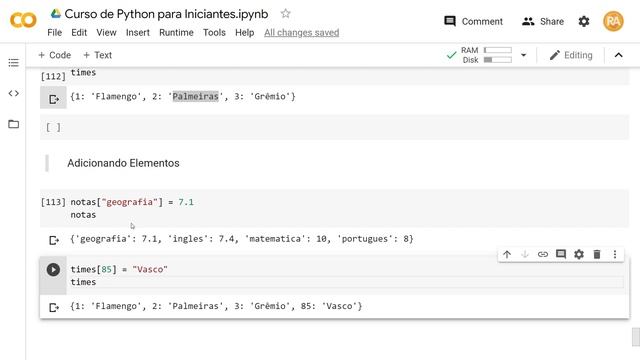Image resolution: width=640 pixels, height=360 pixels.
Task: Click the highlighted Palmeiras text
Action: click(196, 96)
